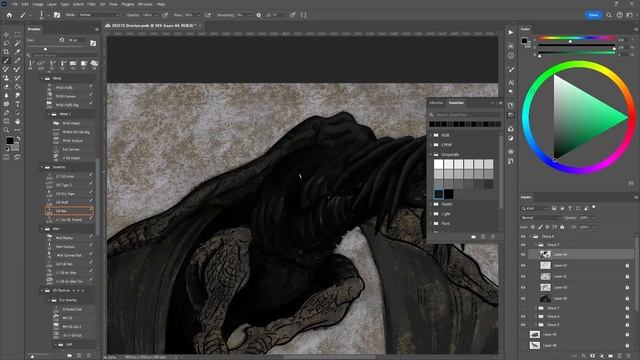
Task: Click the search magnifier near Share
Action: 609,15
